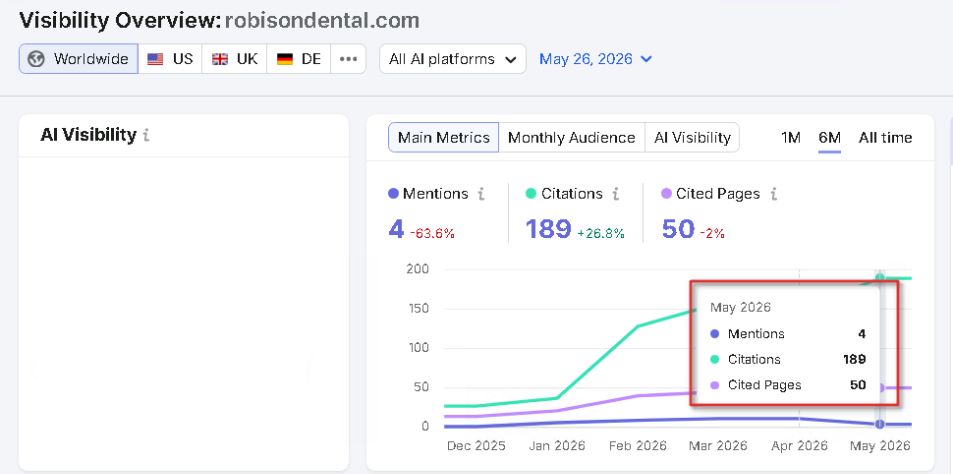Toggle the Mentions series legend
Screen dimensions: 953x474
[x=428, y=194]
